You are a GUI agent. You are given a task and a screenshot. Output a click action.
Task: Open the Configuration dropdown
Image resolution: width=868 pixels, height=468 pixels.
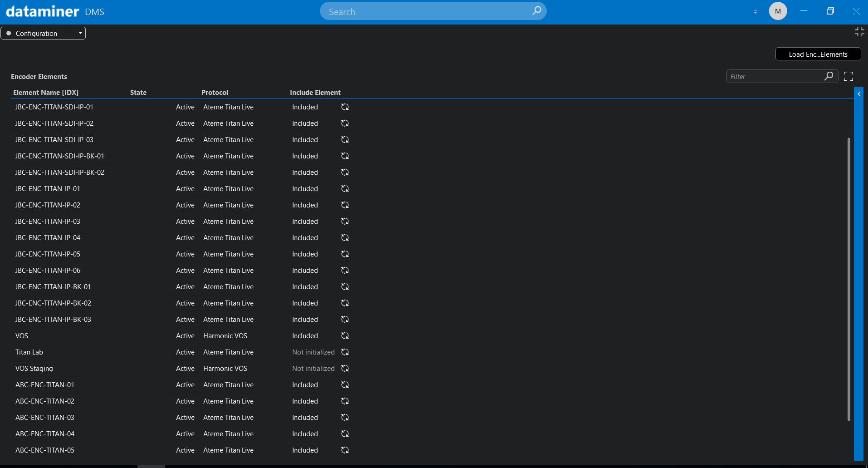coord(43,33)
